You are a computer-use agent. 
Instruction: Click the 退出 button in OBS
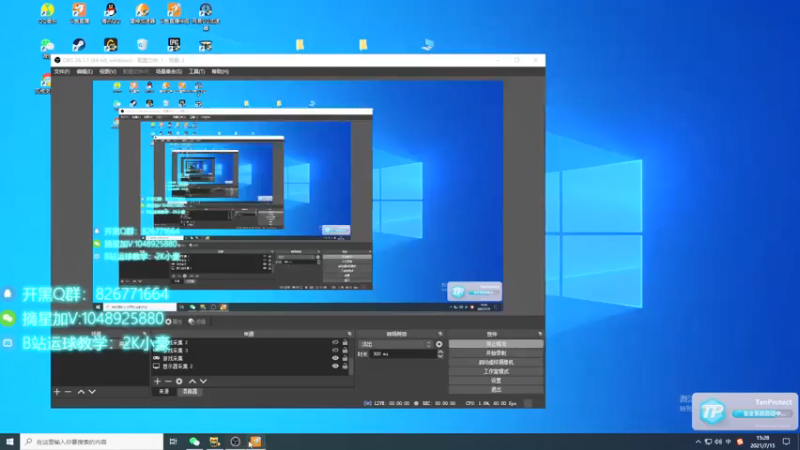pyautogui.click(x=496, y=389)
